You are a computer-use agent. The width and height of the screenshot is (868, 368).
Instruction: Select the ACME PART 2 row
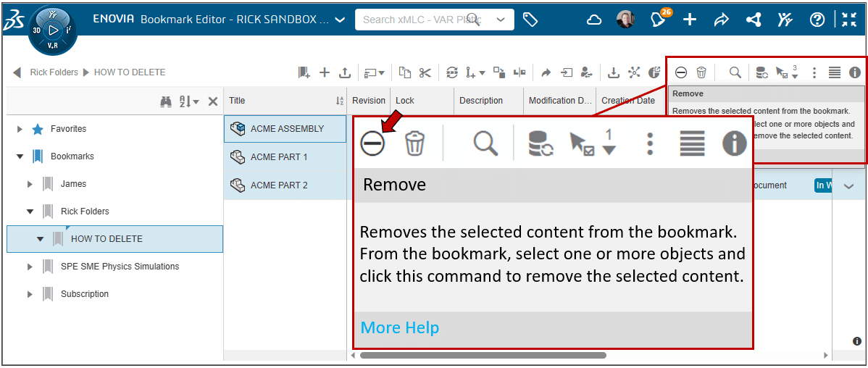(285, 185)
